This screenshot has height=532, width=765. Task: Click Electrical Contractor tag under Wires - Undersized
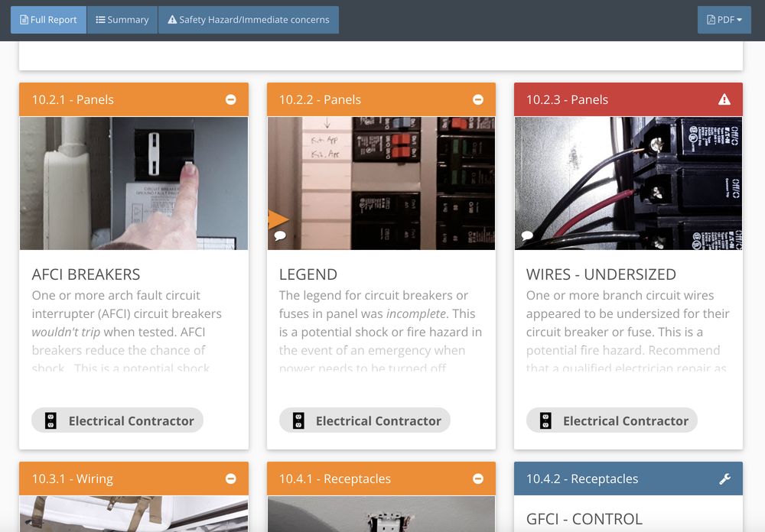click(x=612, y=420)
